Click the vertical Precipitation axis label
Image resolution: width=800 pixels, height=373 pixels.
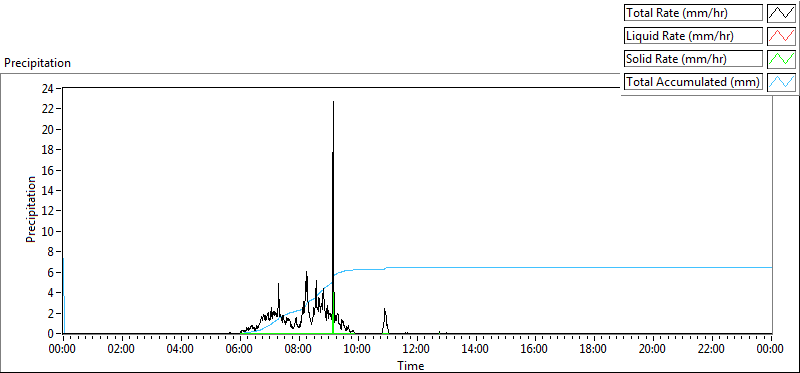click(31, 209)
